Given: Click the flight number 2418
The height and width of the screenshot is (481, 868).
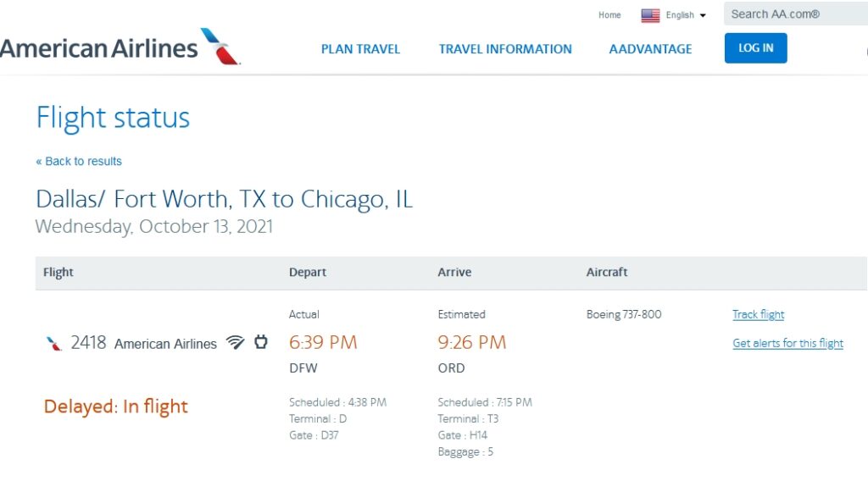Looking at the screenshot, I should tap(88, 343).
